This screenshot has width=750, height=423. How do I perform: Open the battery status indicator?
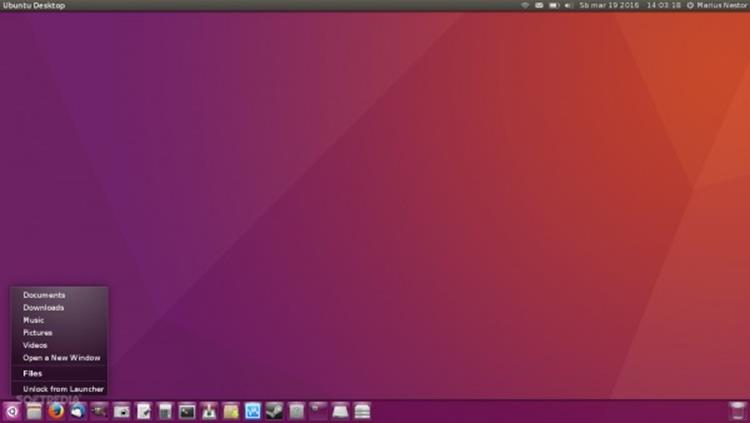(x=553, y=5)
